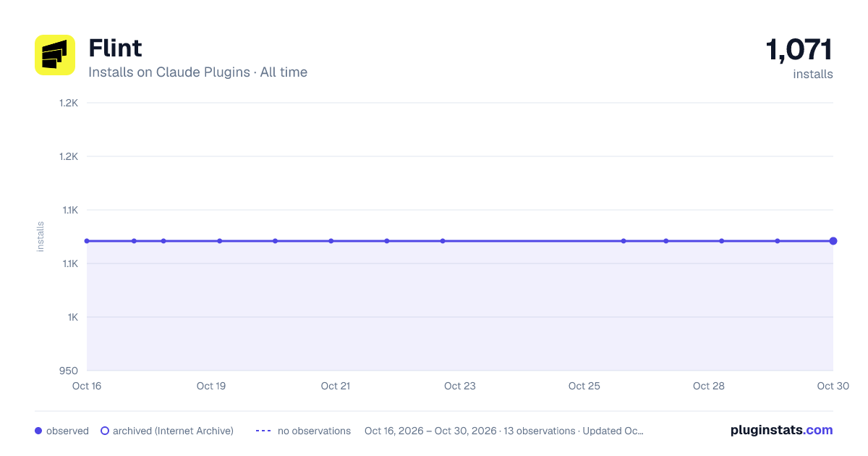Screen dimensions: 868x456
Task: Select the data point above Oct 21
Action: coord(331,241)
